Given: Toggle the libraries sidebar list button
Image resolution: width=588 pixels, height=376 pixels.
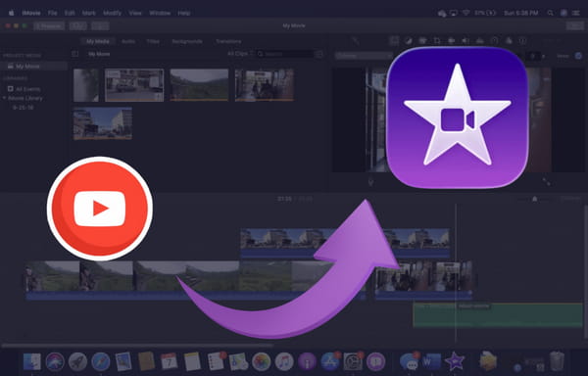Looking at the screenshot, I should (x=75, y=54).
